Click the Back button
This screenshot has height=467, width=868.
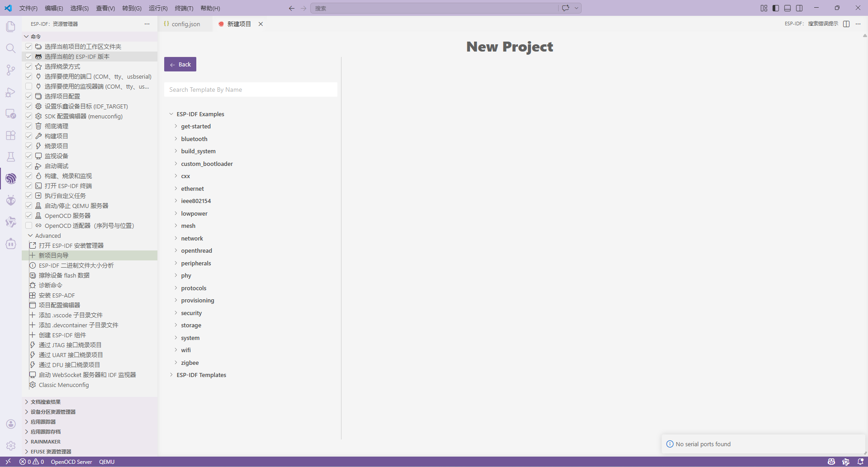180,64
